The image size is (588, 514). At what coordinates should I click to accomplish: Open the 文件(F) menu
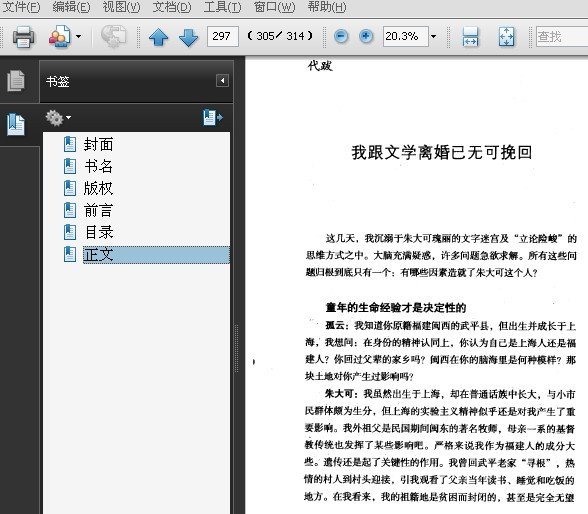coord(21,7)
